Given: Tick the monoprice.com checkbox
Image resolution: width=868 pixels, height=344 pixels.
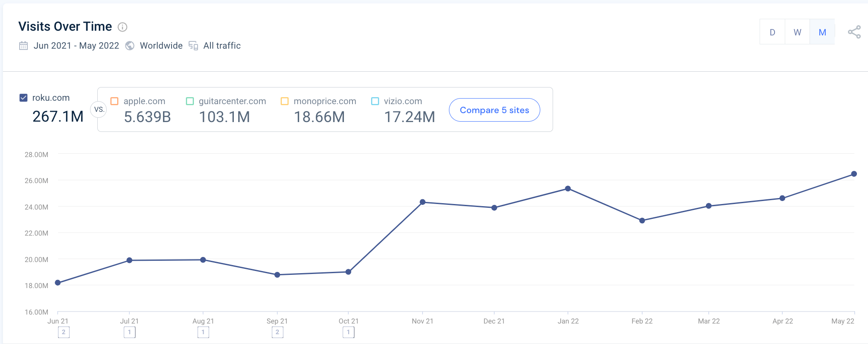Looking at the screenshot, I should pos(285,101).
